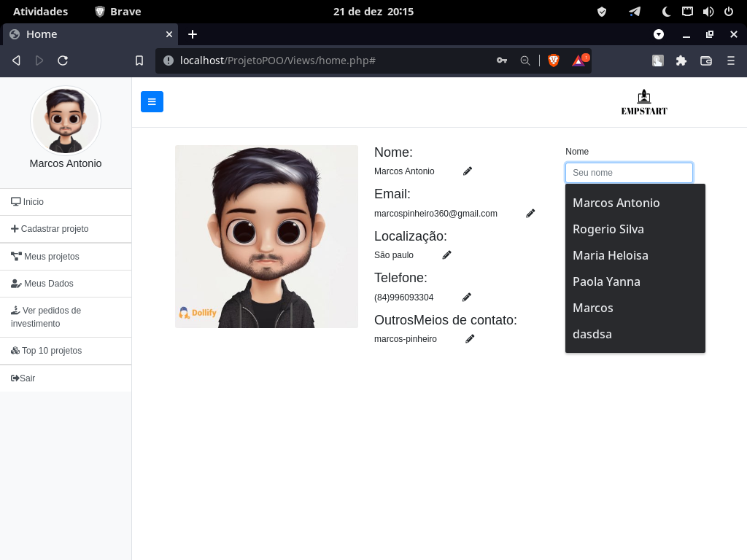Click the shield icon in top panel
Viewport: 747px width, 560px height.
point(602,12)
